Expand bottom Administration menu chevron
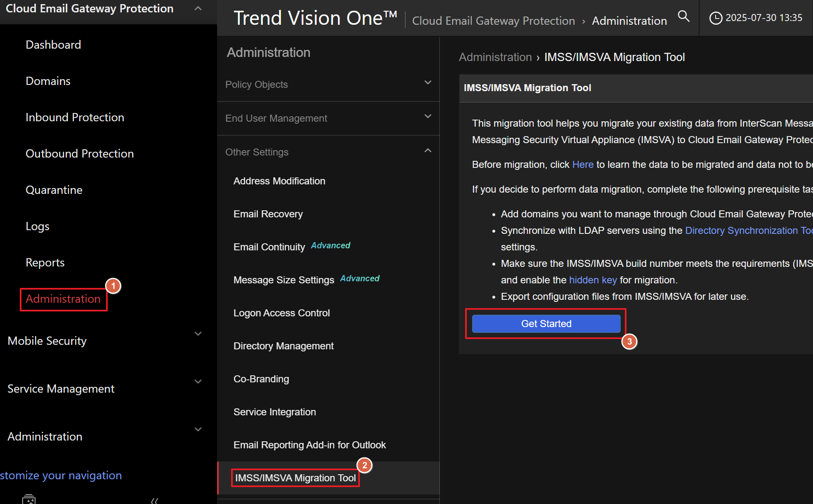The width and height of the screenshot is (813, 504). [x=198, y=429]
